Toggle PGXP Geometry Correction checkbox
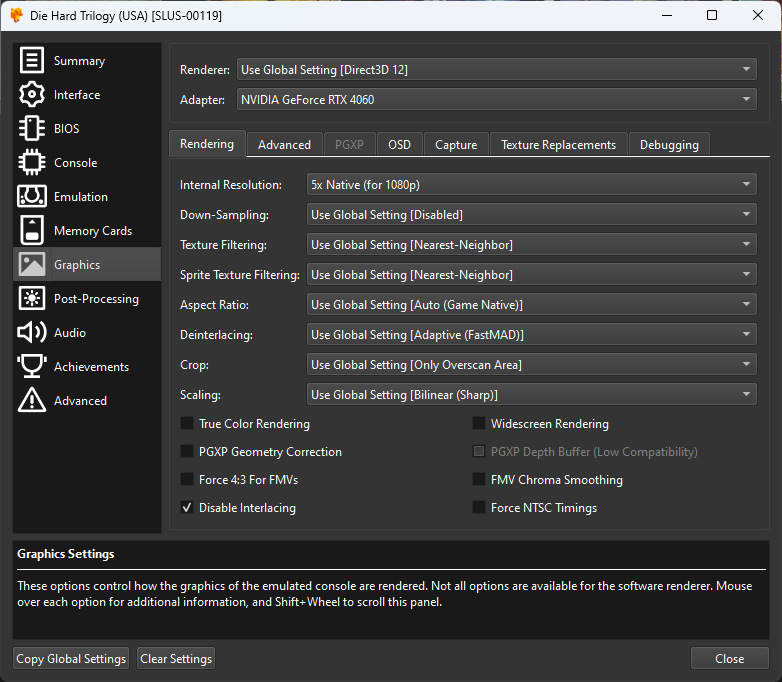The width and height of the screenshot is (782, 682). 187,452
